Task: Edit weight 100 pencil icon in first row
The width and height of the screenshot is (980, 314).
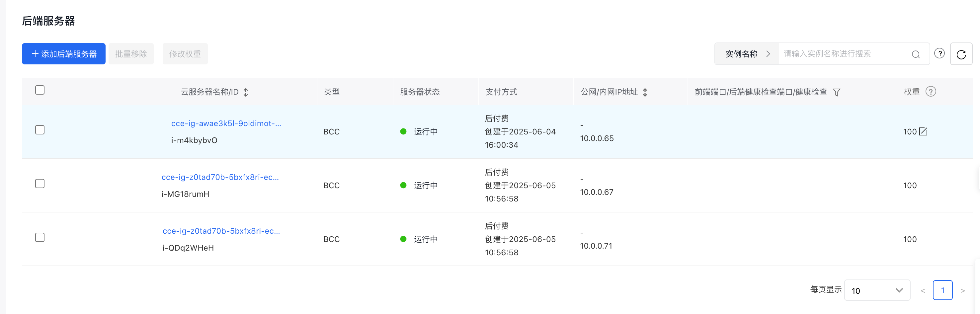Action: [923, 131]
